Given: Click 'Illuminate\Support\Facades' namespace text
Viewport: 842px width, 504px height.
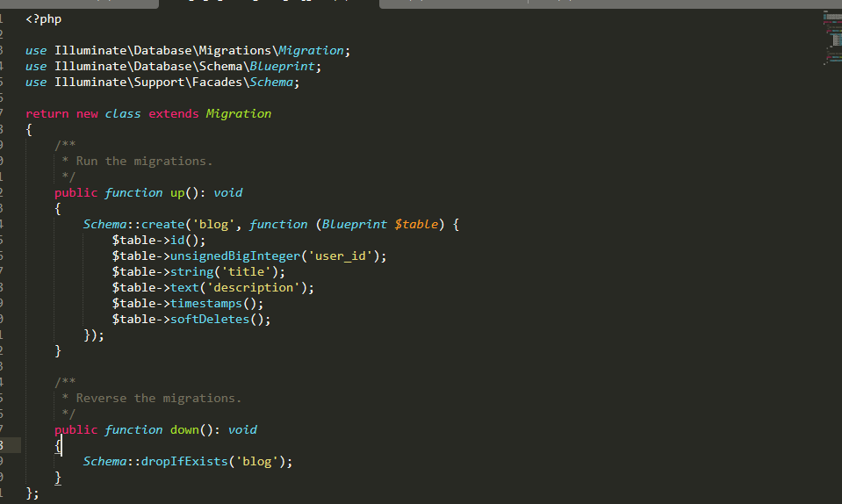Looking at the screenshot, I should tap(148, 83).
